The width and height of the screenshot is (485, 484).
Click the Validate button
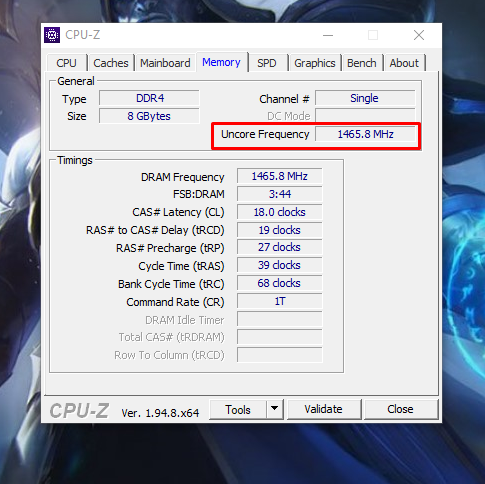tap(323, 409)
